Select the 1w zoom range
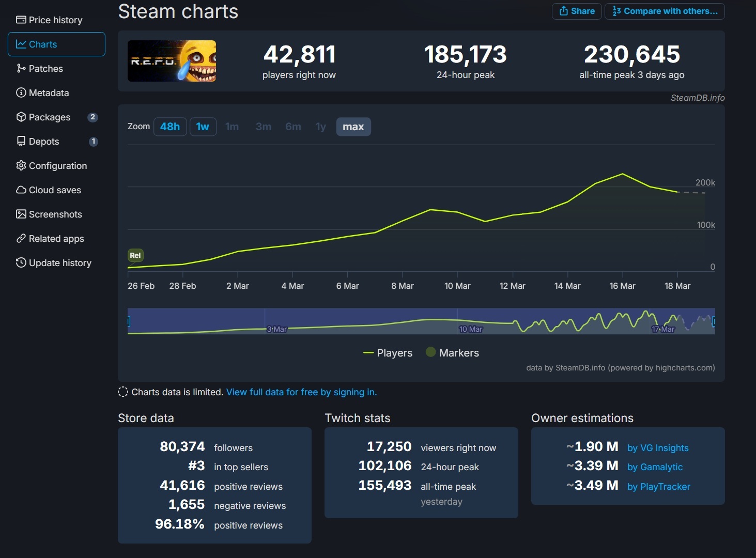This screenshot has height=558, width=756. point(203,127)
